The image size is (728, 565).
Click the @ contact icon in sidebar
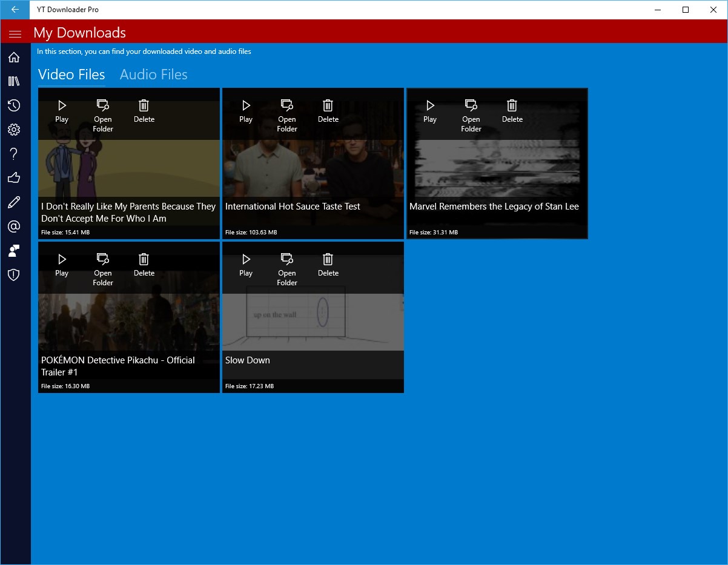click(x=14, y=226)
